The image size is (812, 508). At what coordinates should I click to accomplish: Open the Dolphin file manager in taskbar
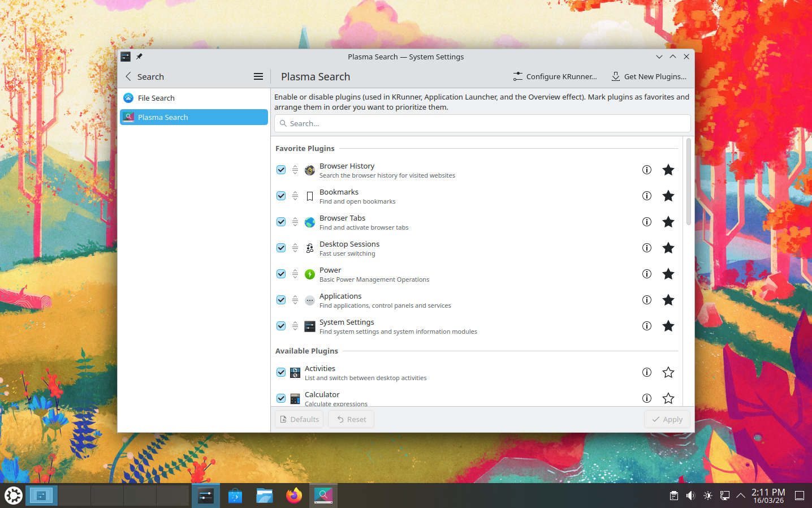[x=265, y=496]
